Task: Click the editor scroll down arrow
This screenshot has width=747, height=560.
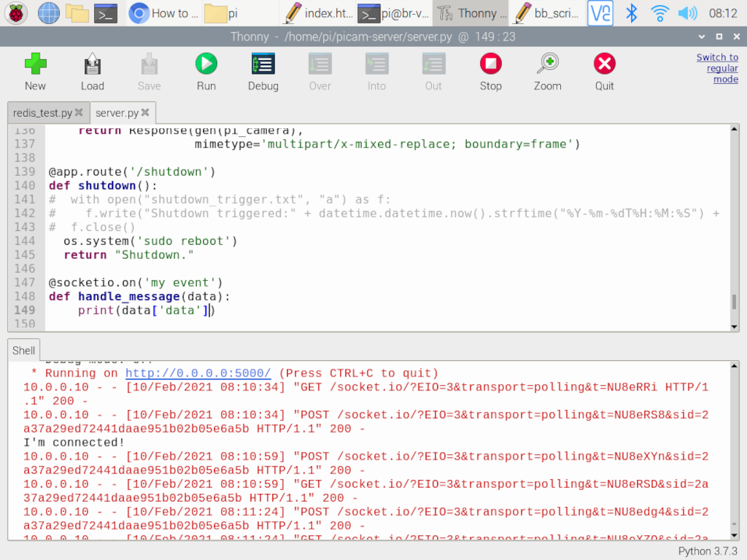Action: 733,326
